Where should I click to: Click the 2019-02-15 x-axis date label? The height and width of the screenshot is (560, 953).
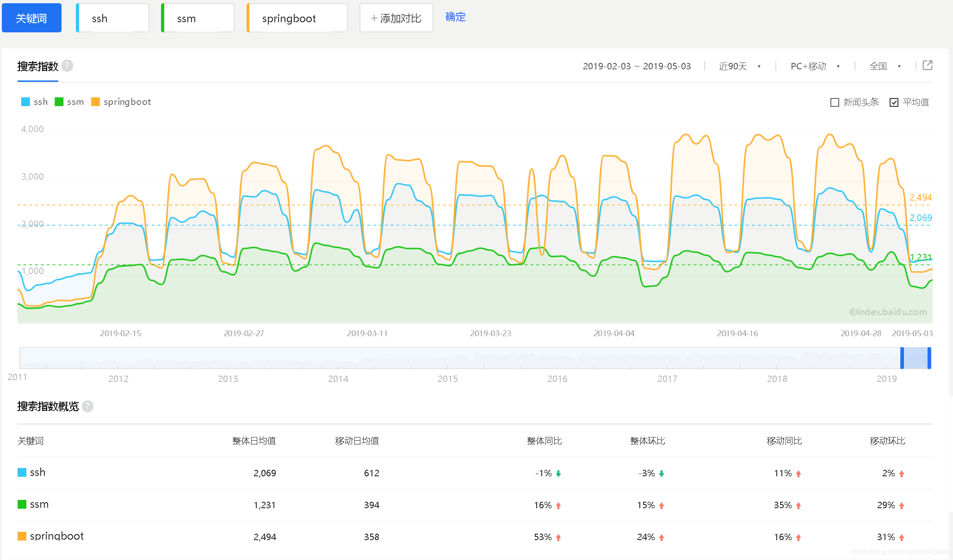[120, 333]
